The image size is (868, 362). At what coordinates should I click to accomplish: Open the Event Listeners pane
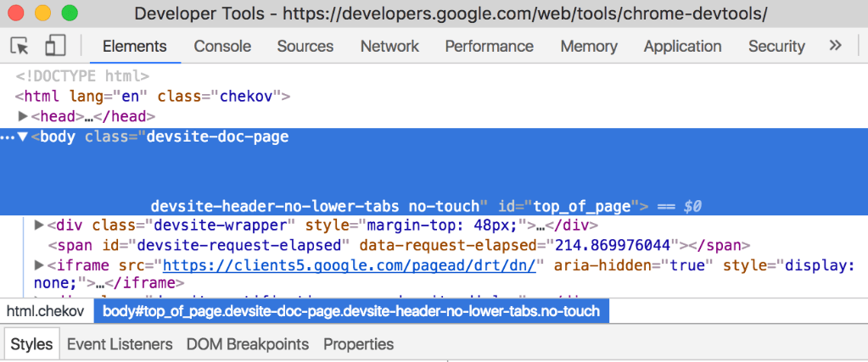coord(120,344)
